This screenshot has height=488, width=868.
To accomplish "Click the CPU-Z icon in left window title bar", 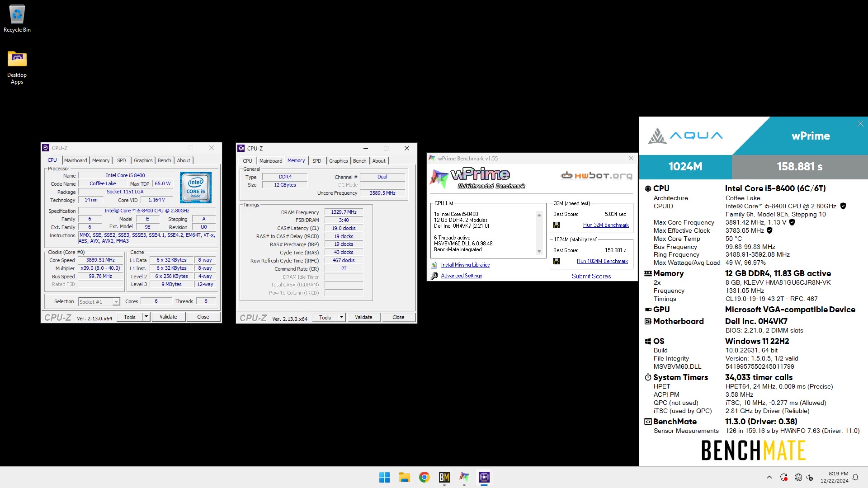I will [46, 148].
